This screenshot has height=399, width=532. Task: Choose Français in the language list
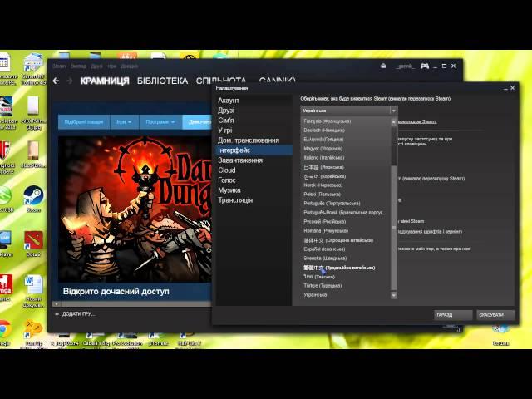[x=346, y=121]
